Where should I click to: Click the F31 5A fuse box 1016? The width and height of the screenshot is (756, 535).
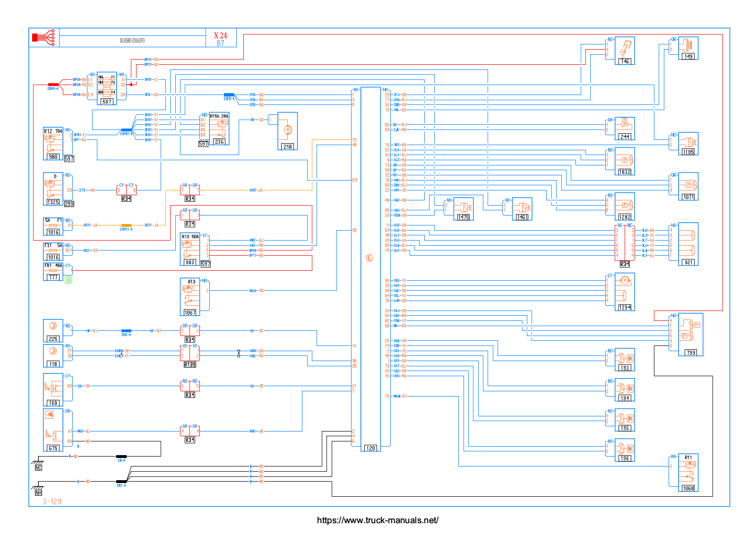(53, 251)
